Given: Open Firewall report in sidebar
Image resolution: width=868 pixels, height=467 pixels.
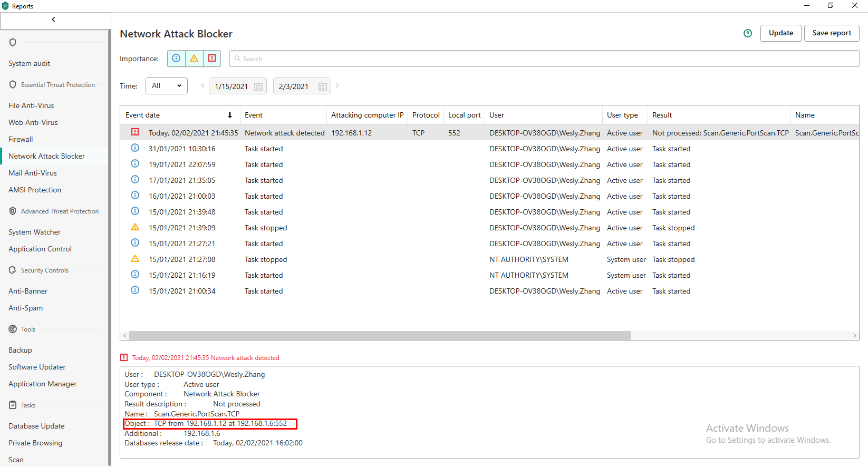Looking at the screenshot, I should (x=21, y=139).
